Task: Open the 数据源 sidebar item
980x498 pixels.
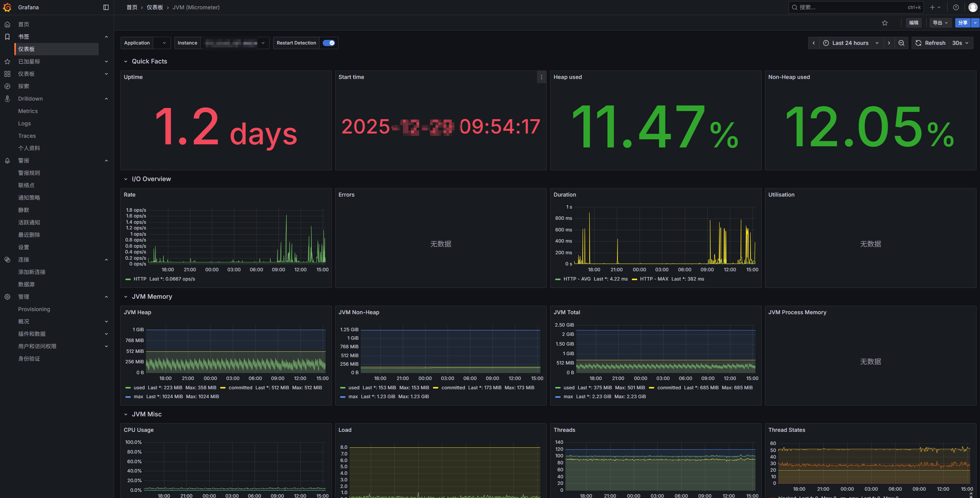Action: point(26,284)
